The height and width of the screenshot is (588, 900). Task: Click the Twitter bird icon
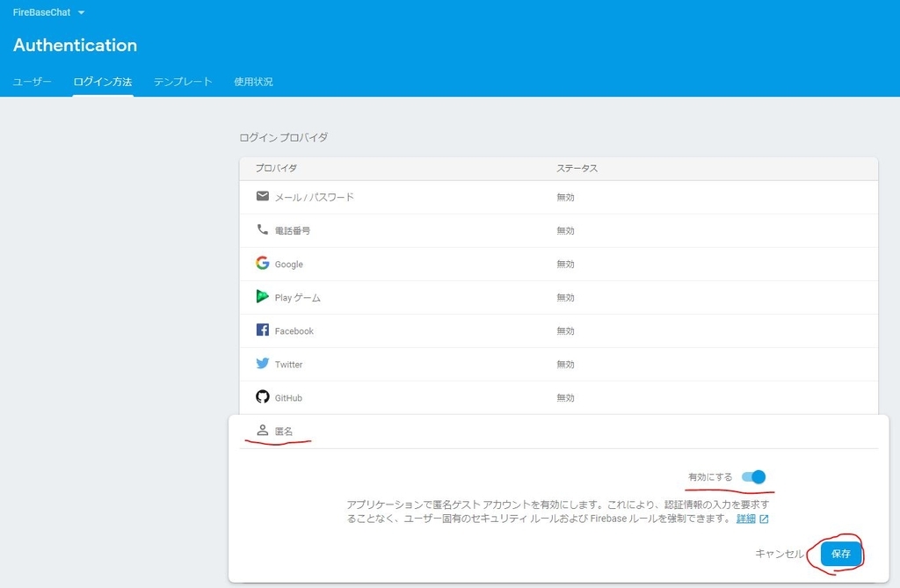coord(262,364)
